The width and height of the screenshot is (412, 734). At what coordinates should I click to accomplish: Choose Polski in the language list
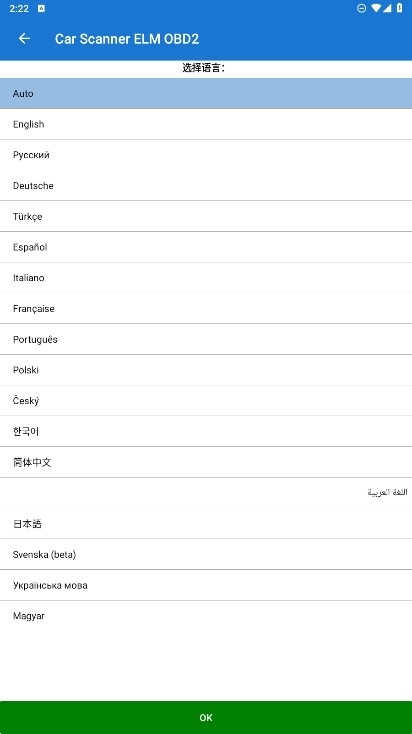coord(206,370)
